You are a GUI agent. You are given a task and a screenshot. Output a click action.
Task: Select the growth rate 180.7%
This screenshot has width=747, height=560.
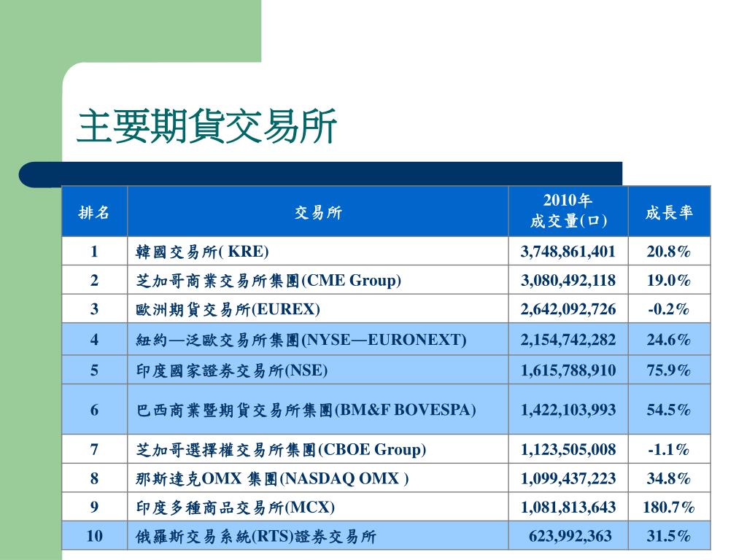(x=668, y=507)
